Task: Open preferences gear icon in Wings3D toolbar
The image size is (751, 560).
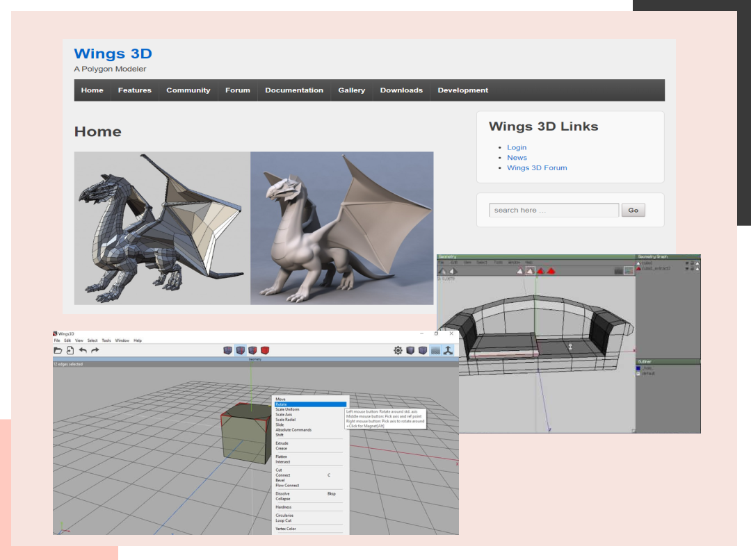Action: [x=398, y=350]
